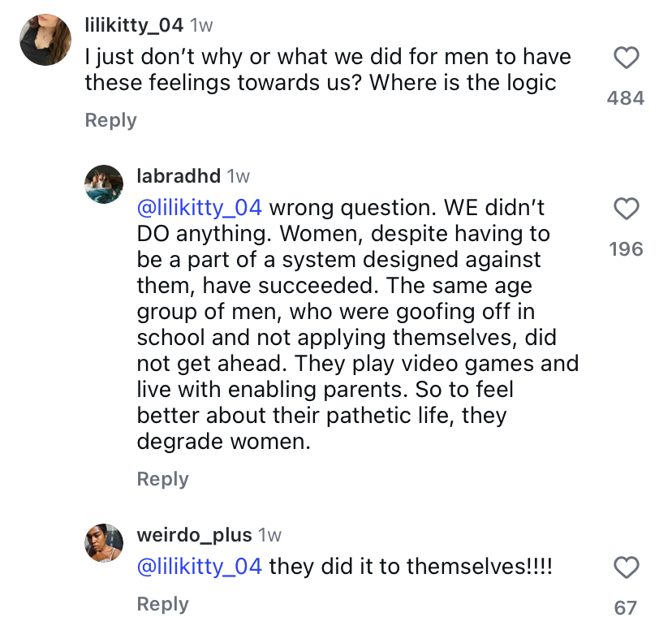View the 484 likes count
This screenshot has width=672, height=630.
[x=625, y=98]
